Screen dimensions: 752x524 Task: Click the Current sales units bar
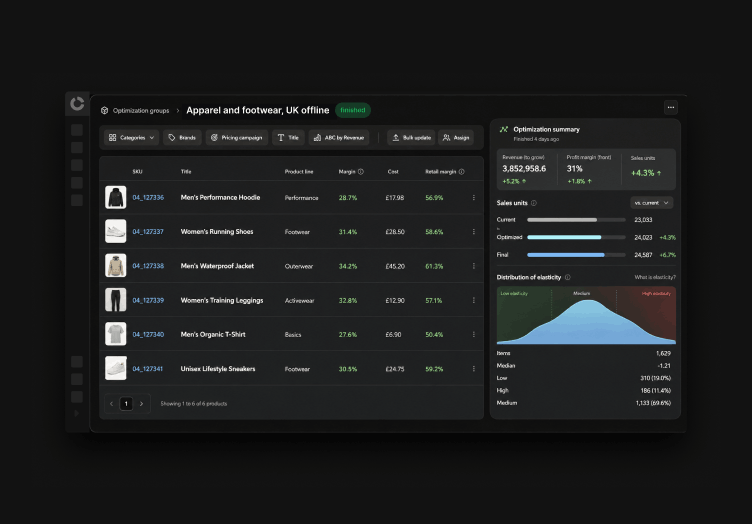tap(576, 220)
